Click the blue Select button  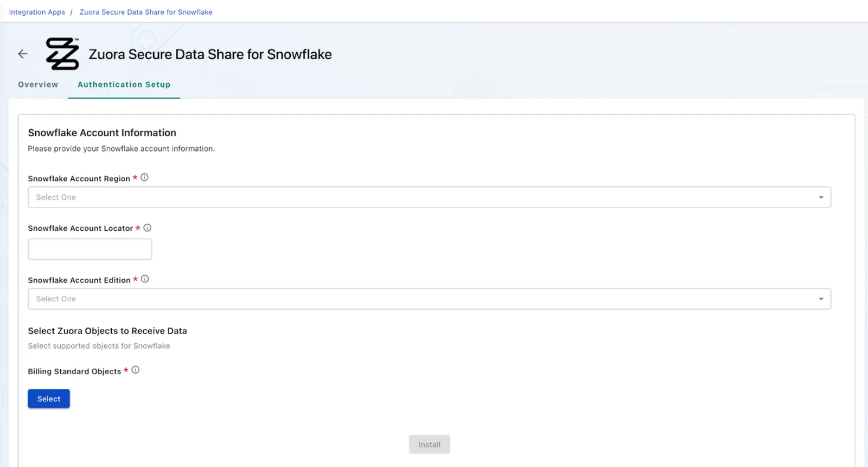pyautogui.click(x=49, y=399)
